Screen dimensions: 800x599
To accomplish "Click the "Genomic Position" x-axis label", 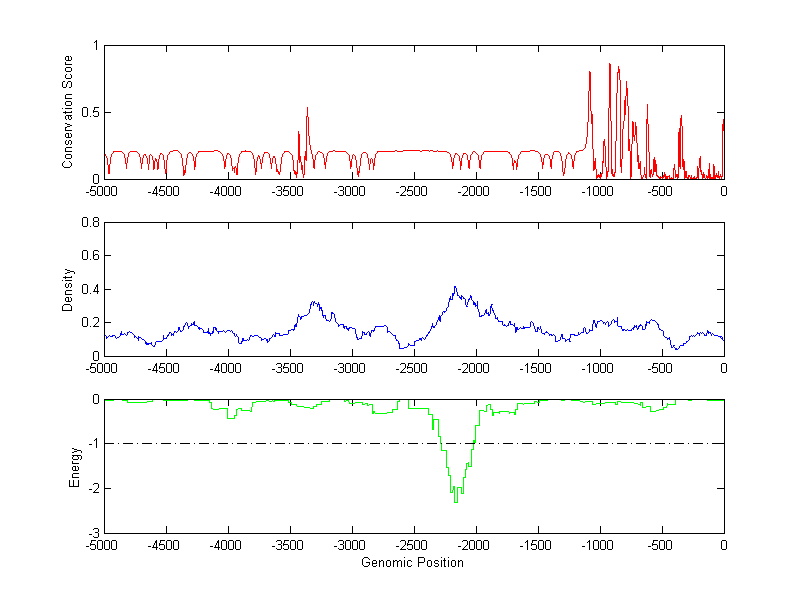I will point(412,562).
